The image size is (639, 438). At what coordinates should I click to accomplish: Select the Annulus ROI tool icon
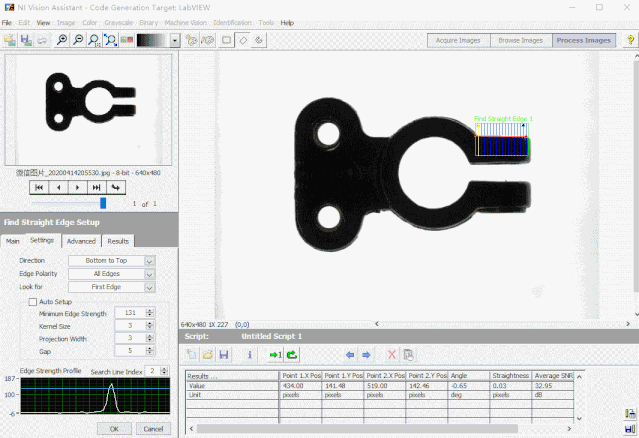(x=259, y=40)
